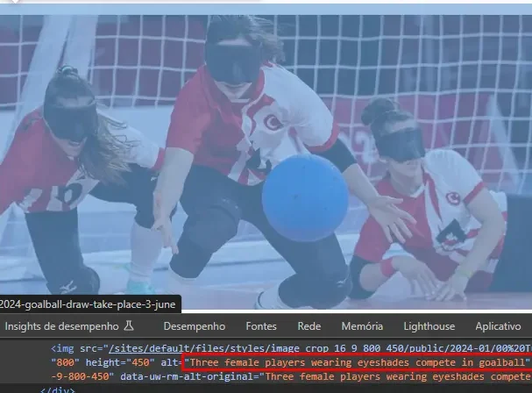Viewport: 532px width, 393px height.
Task: Click the blue goalball in the photo
Action: pos(305,197)
